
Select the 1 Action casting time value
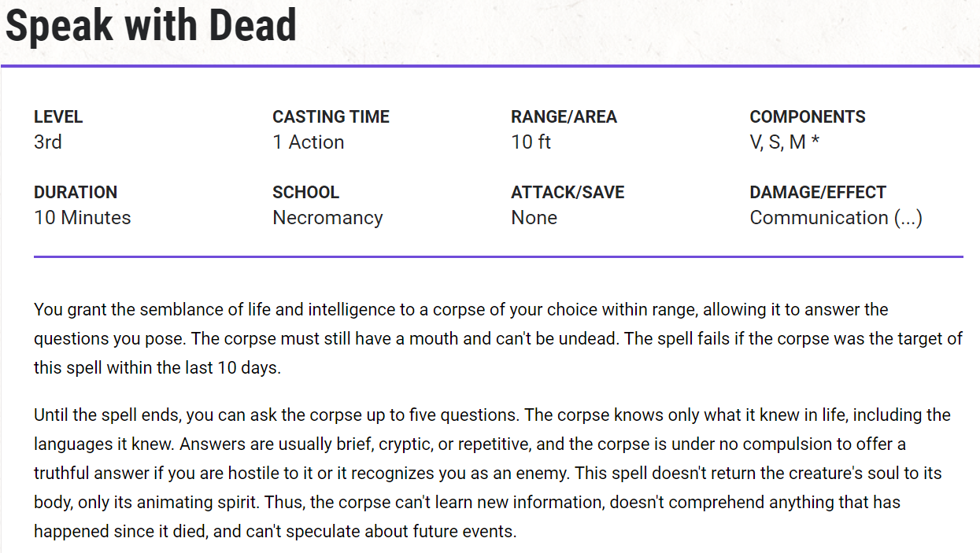(309, 142)
